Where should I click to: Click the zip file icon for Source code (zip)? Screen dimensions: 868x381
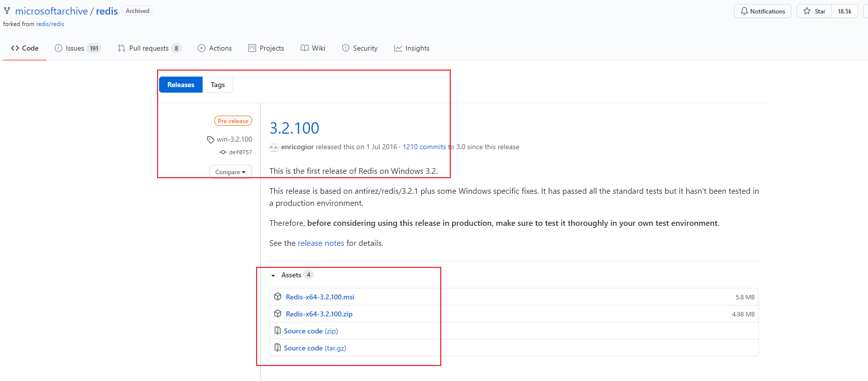pyautogui.click(x=277, y=330)
